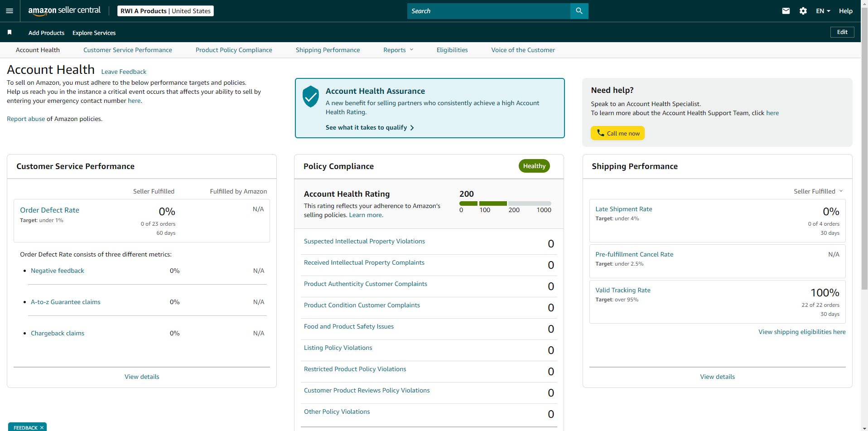Image resolution: width=868 pixels, height=431 pixels.
Task: Expand See what it takes to qualify
Action: [x=370, y=127]
